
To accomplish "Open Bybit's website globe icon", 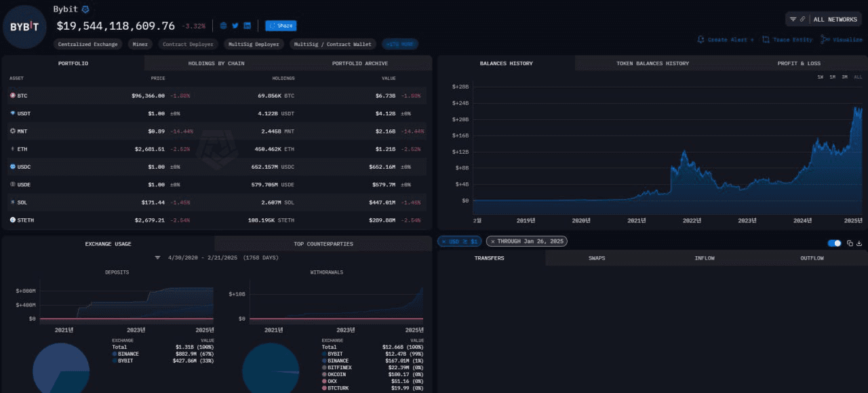I will click(223, 26).
